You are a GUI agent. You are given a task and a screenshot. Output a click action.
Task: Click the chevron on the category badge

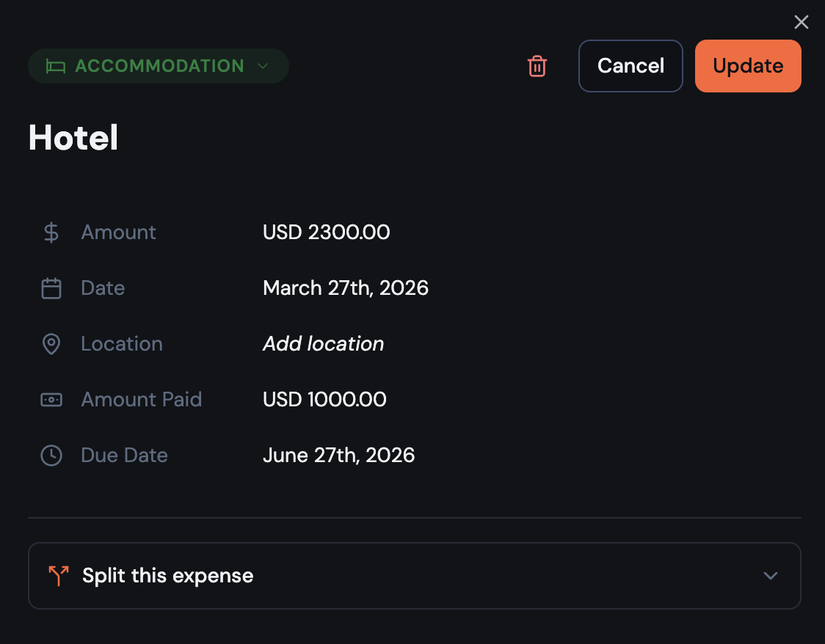(x=263, y=66)
